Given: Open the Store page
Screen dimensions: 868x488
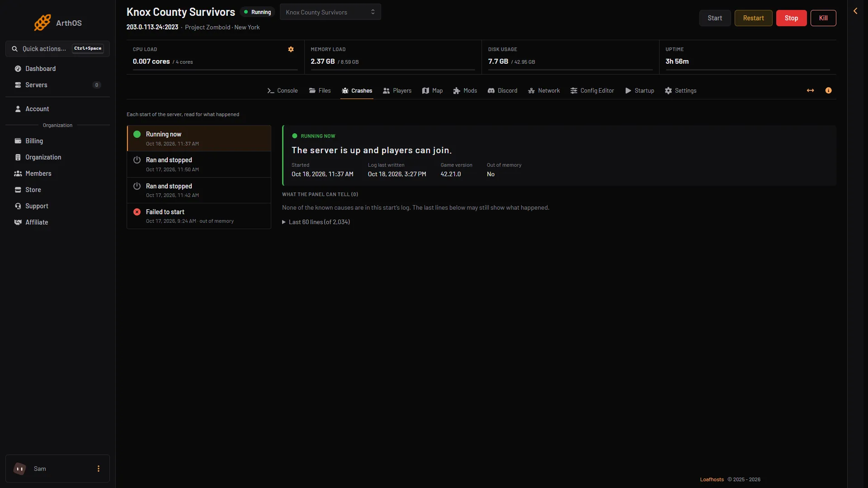Looking at the screenshot, I should click(x=57, y=190).
